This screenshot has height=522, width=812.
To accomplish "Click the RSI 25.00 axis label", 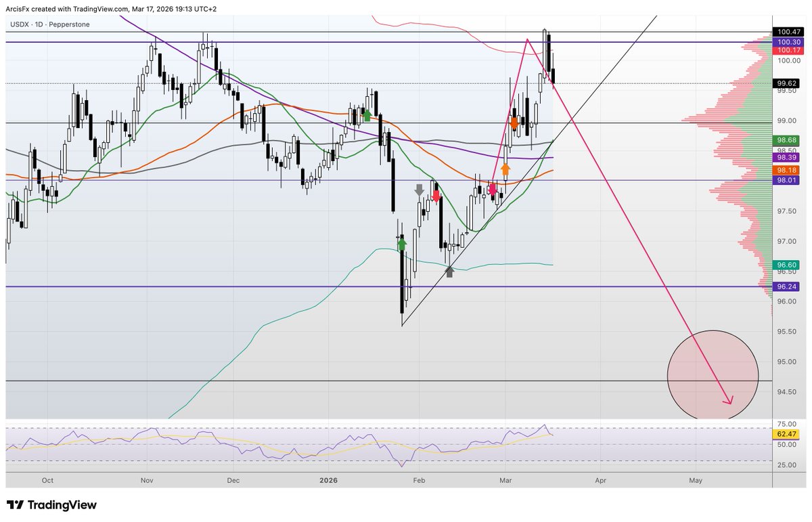I will (x=786, y=465).
